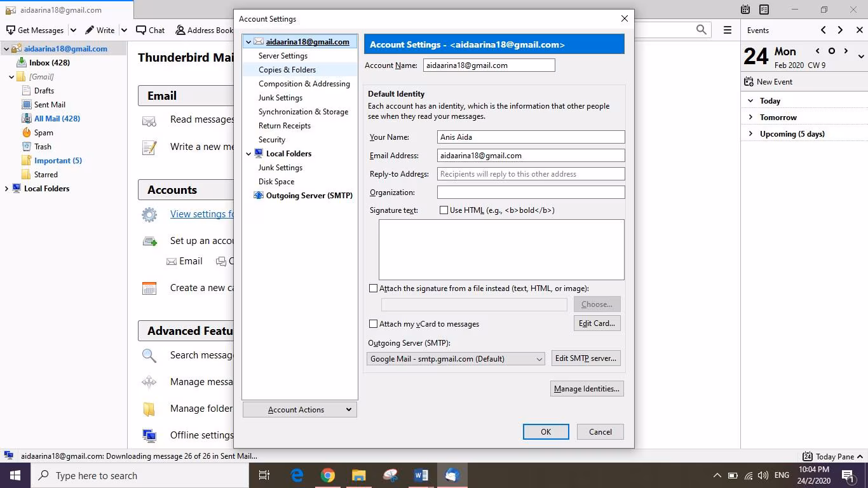The height and width of the screenshot is (488, 868).
Task: Open Microsoft Word from the taskbar
Action: click(421, 475)
